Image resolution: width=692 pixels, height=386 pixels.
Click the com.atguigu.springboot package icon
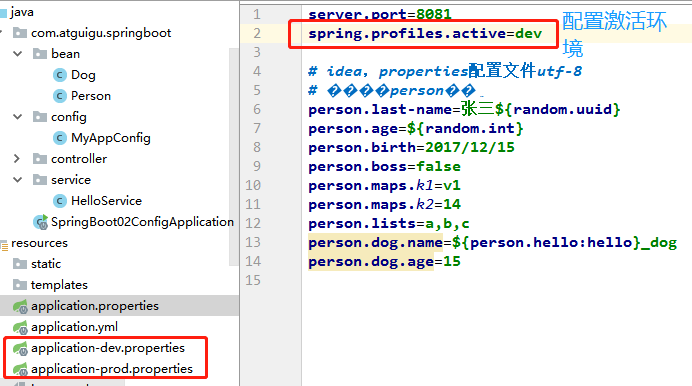[20, 33]
